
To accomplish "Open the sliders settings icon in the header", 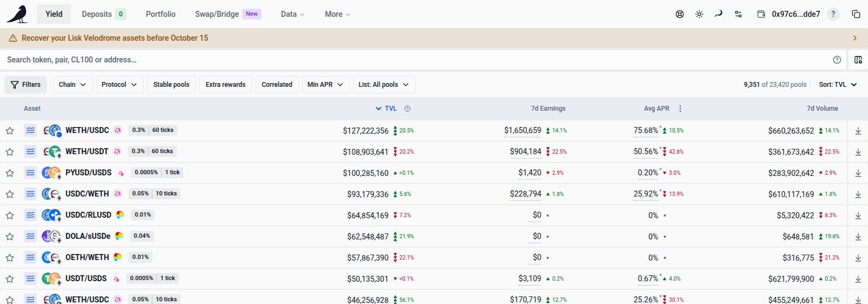I will pos(738,14).
